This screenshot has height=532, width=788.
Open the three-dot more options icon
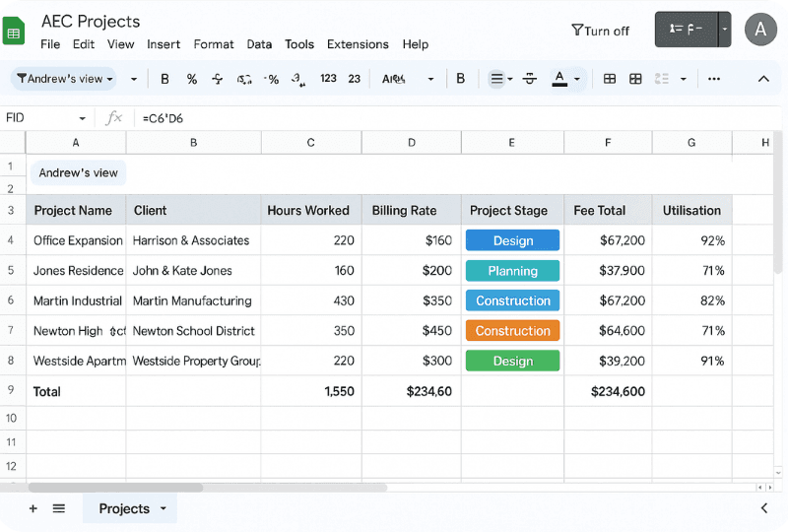point(713,79)
